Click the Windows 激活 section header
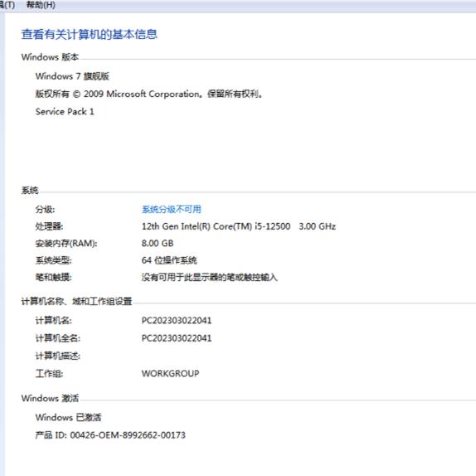Viewport: 476px width, 476px height. pyautogui.click(x=50, y=398)
